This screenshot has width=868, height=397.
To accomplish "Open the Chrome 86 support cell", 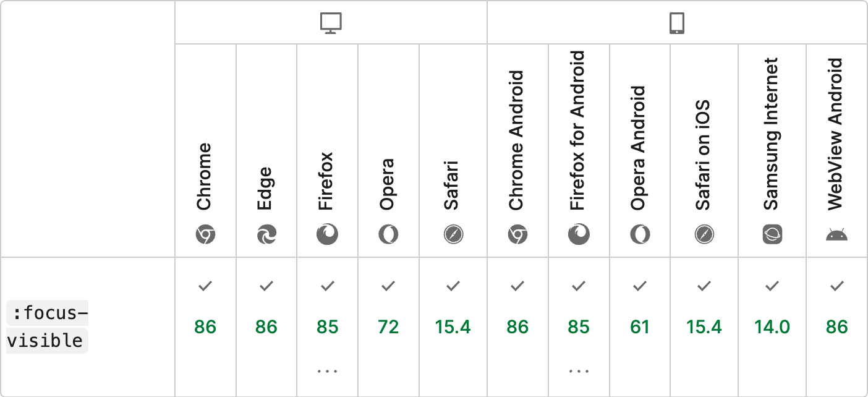I will point(205,327).
